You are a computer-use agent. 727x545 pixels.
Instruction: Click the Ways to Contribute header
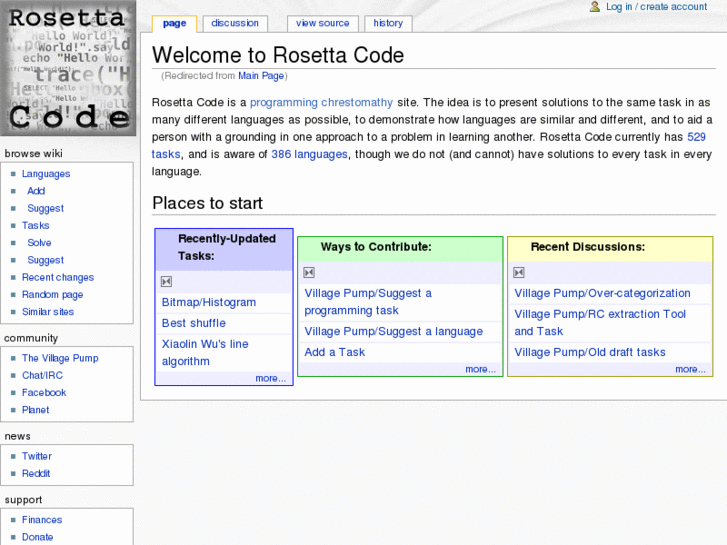pos(376,247)
